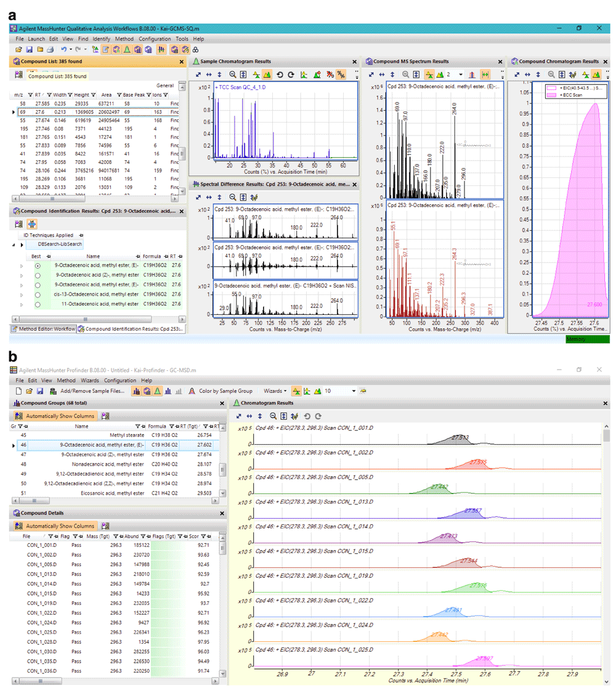Open the Wizards menu in Profinder menu bar
616x696 pixels.
[x=90, y=381]
